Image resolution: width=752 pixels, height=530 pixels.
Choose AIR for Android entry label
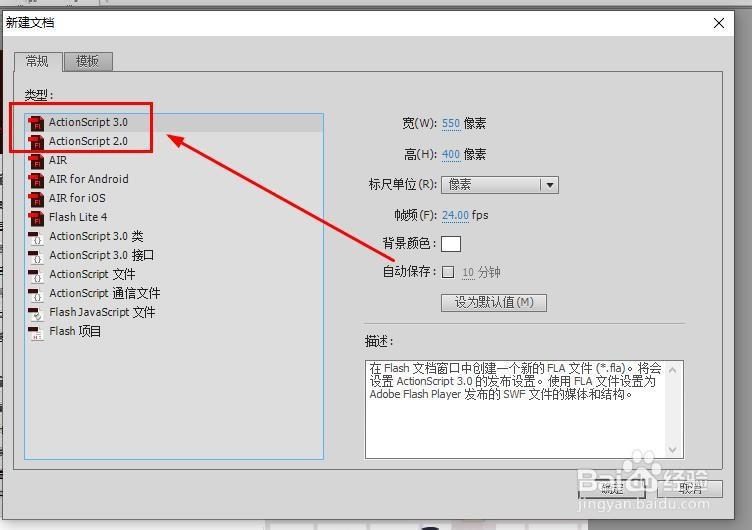coord(89,179)
